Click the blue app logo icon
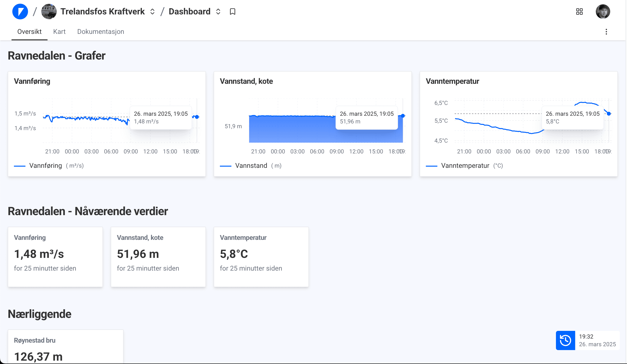627x364 pixels. click(20, 12)
